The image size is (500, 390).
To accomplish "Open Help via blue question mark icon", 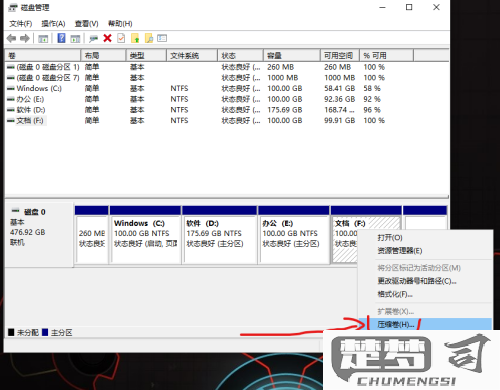I will 61,38.
